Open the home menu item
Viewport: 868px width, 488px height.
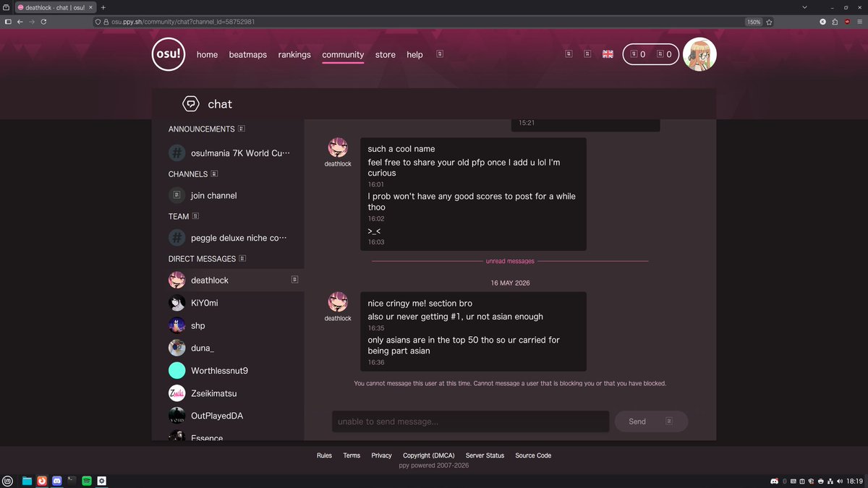[207, 54]
